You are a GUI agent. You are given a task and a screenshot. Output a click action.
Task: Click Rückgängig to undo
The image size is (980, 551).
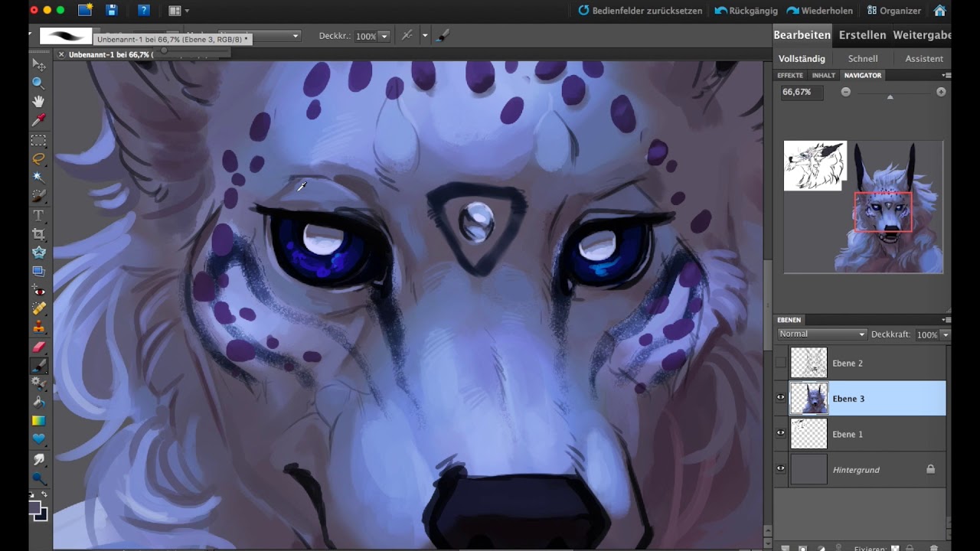746,11
